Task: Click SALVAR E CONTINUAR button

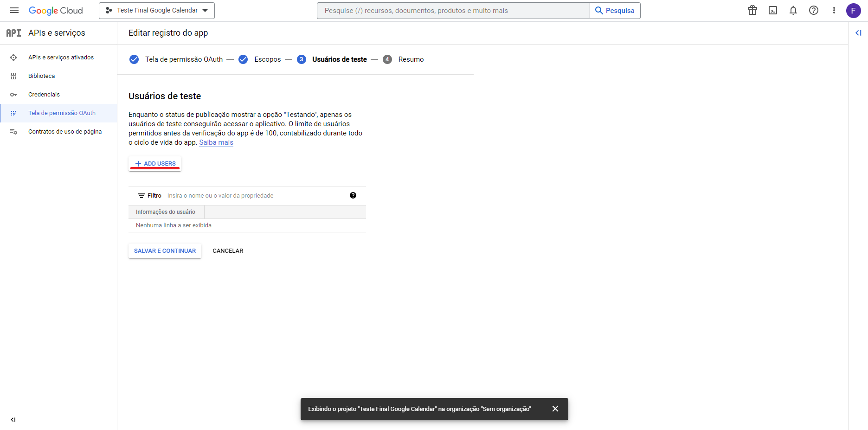Action: (x=165, y=251)
